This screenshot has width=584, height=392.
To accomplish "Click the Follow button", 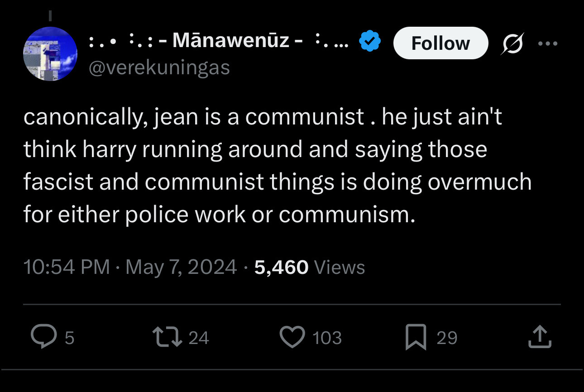I will click(x=440, y=43).
